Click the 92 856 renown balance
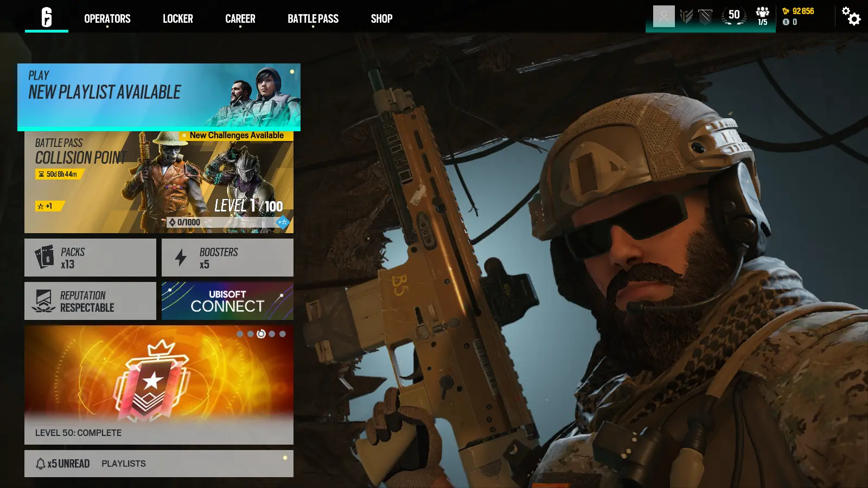868x488 pixels. [x=803, y=11]
